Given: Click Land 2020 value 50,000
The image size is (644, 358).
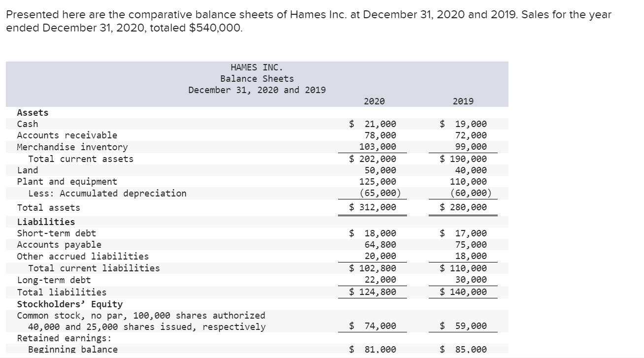Looking at the screenshot, I should tap(380, 170).
